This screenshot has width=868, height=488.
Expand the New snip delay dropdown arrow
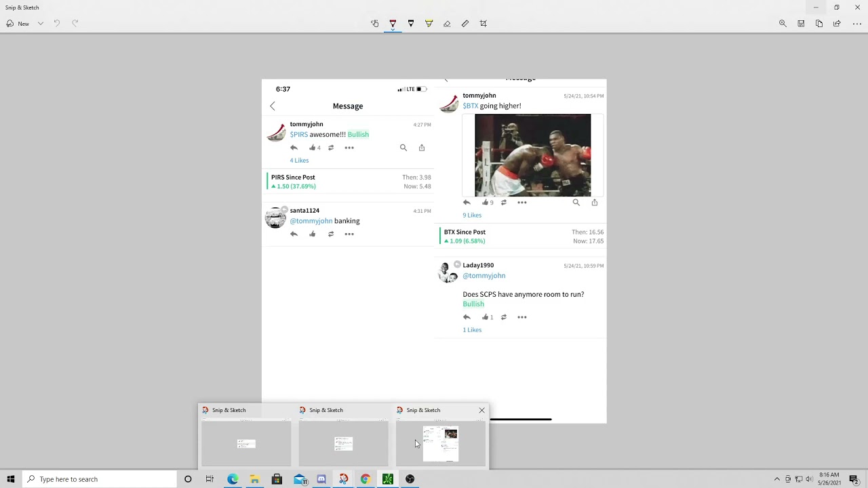[x=41, y=24]
